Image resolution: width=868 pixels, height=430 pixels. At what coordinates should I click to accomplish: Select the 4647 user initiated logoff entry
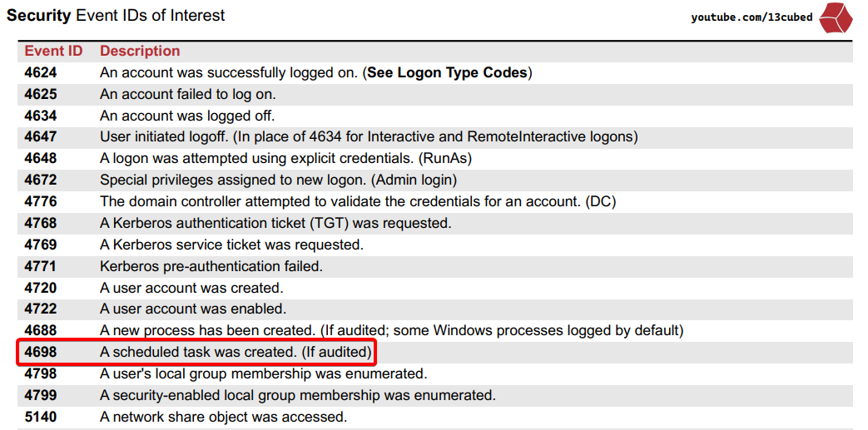(x=369, y=137)
